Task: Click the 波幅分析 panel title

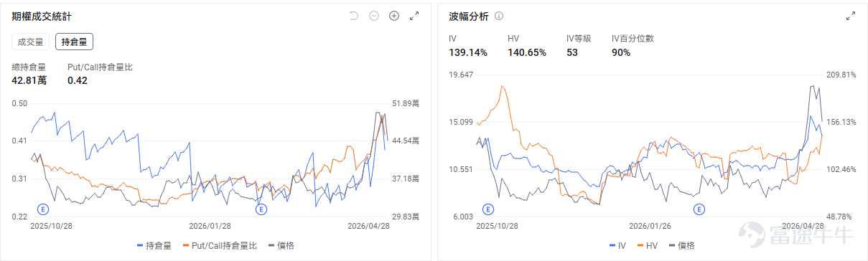Action: click(x=469, y=16)
